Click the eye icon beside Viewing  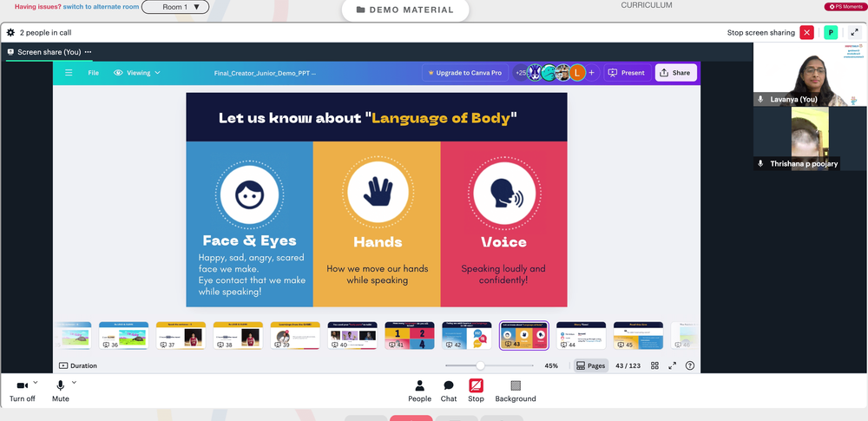[118, 73]
